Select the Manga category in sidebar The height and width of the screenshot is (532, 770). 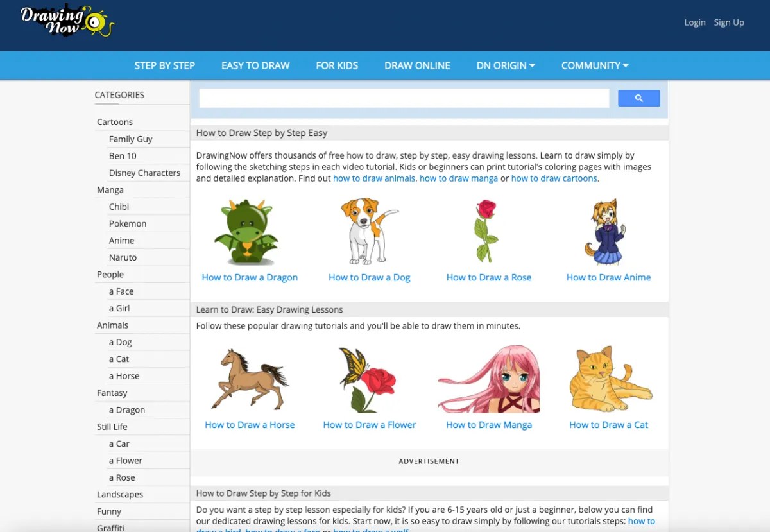click(110, 190)
